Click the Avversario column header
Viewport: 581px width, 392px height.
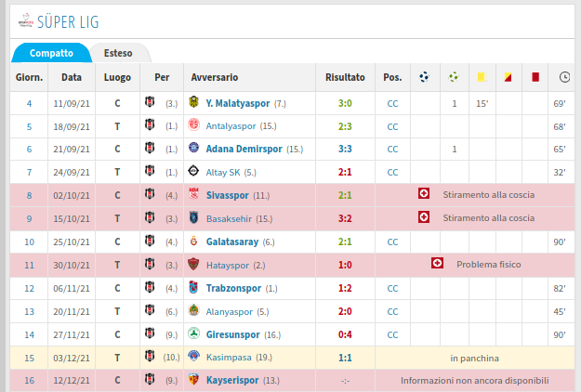(215, 77)
